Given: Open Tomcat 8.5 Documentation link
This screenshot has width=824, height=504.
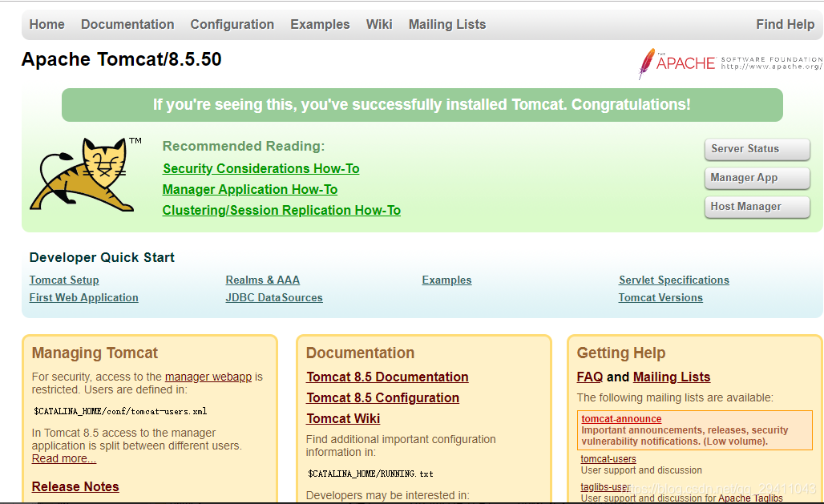Looking at the screenshot, I should tap(387, 377).
